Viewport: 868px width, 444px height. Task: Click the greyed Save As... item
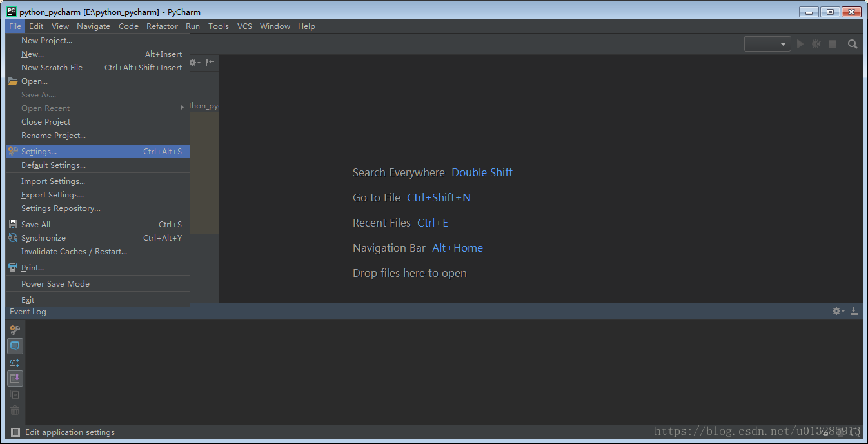[97, 94]
